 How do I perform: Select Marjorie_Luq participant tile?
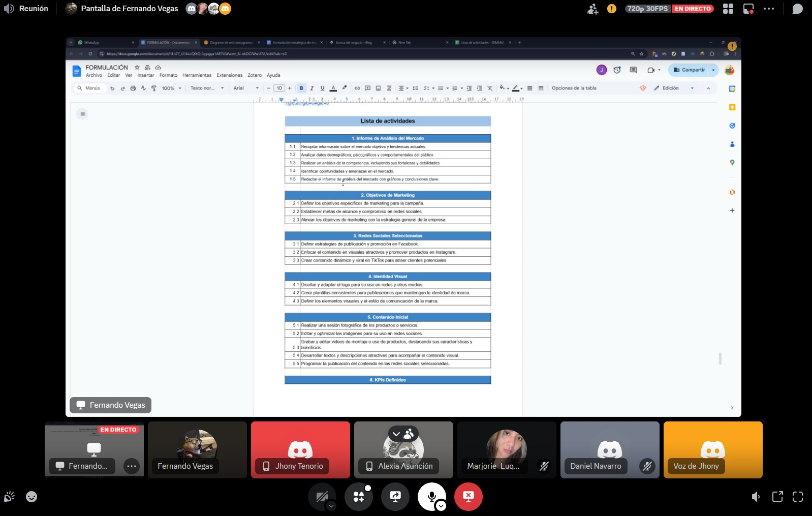coord(507,450)
